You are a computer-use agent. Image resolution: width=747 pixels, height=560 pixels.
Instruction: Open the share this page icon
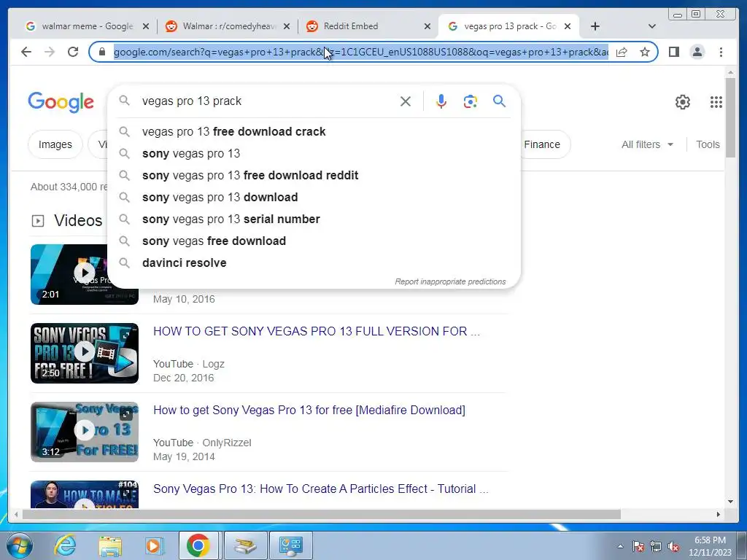[x=622, y=52]
